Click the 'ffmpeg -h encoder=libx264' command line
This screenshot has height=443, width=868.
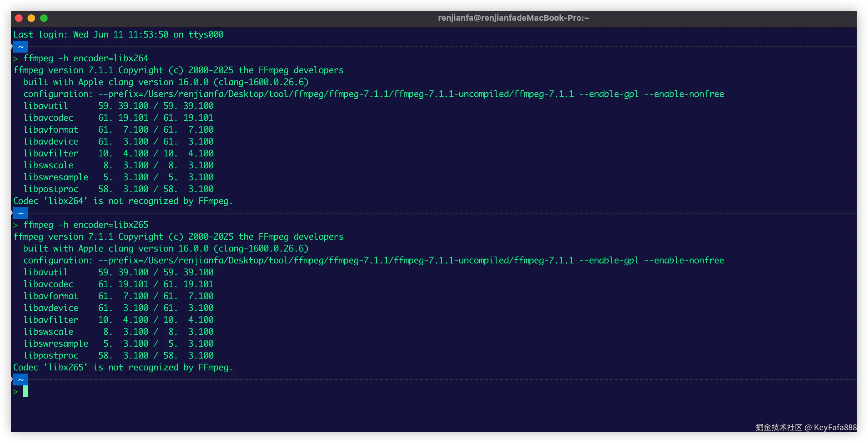(x=86, y=58)
